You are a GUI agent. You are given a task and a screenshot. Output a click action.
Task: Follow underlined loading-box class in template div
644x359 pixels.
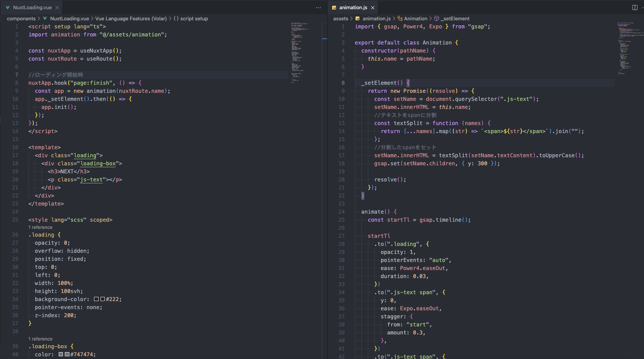(98, 163)
